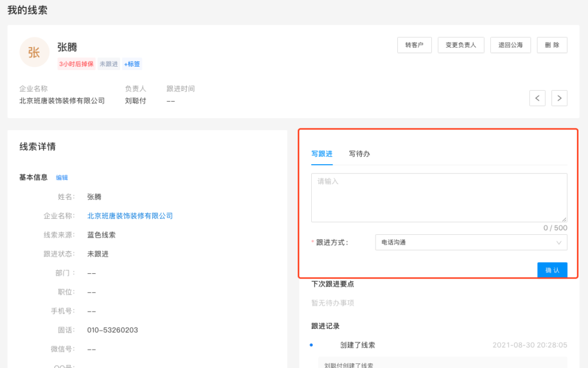Click the 退回公海 button
This screenshot has width=588, height=368.
point(510,45)
